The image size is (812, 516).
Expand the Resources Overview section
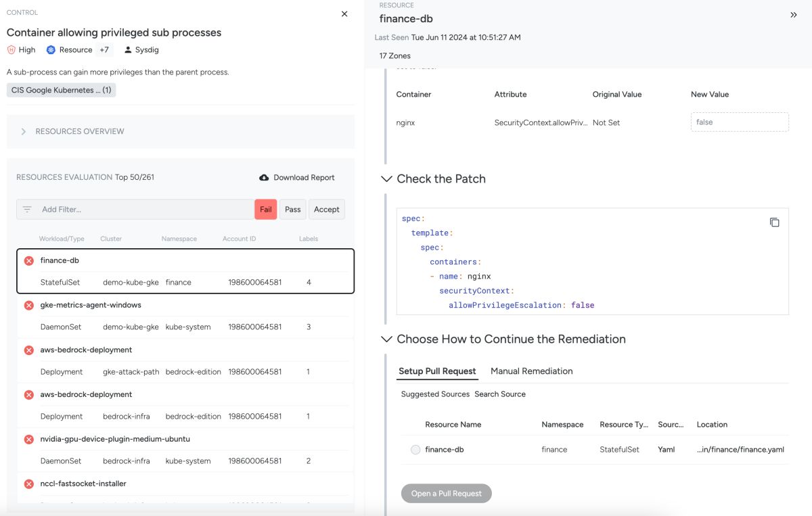pos(24,132)
